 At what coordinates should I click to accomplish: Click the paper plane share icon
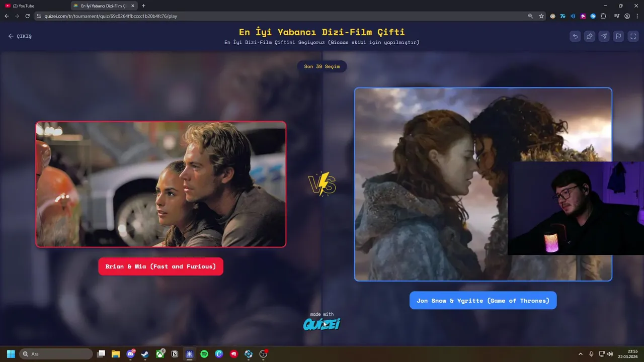click(x=604, y=36)
